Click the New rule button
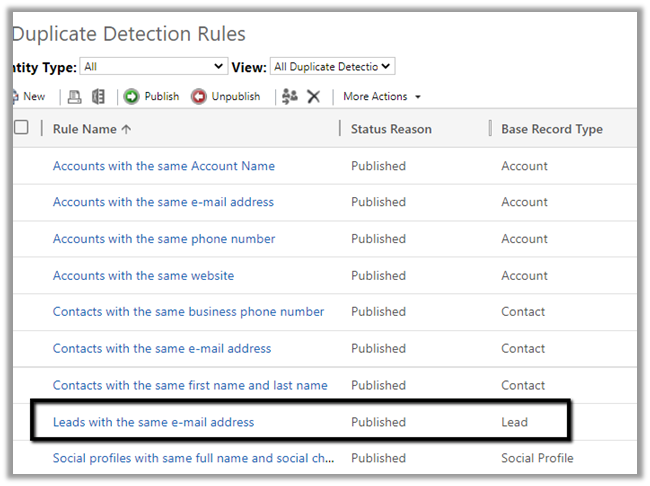Viewport: 650px width, 486px height. point(28,97)
